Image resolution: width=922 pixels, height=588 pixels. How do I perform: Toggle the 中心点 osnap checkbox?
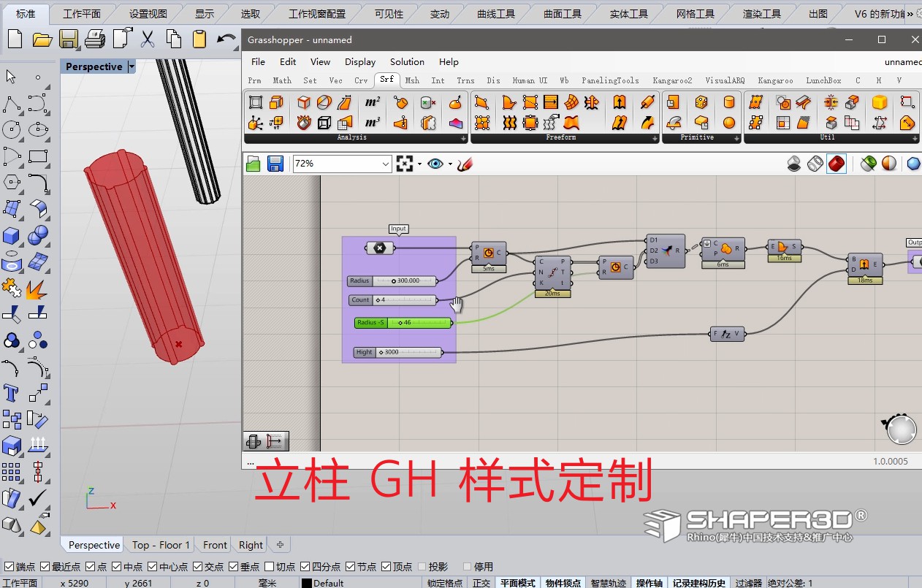(x=152, y=566)
